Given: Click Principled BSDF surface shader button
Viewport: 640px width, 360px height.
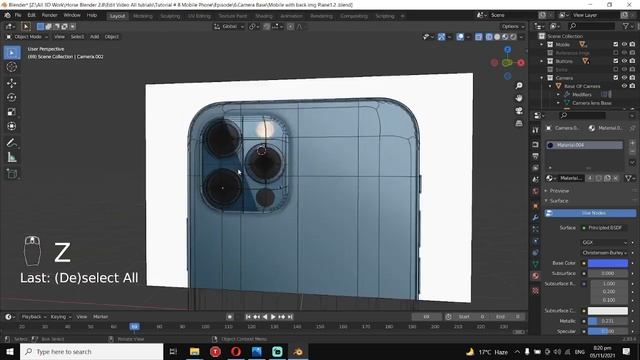Looking at the screenshot, I should pos(603,228).
